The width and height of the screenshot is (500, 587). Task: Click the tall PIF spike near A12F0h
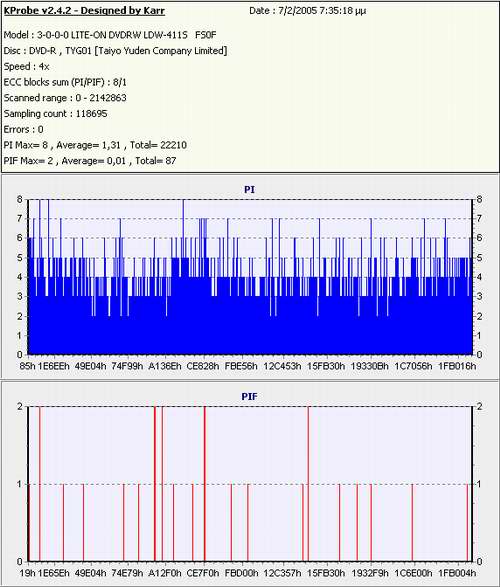tap(155, 484)
